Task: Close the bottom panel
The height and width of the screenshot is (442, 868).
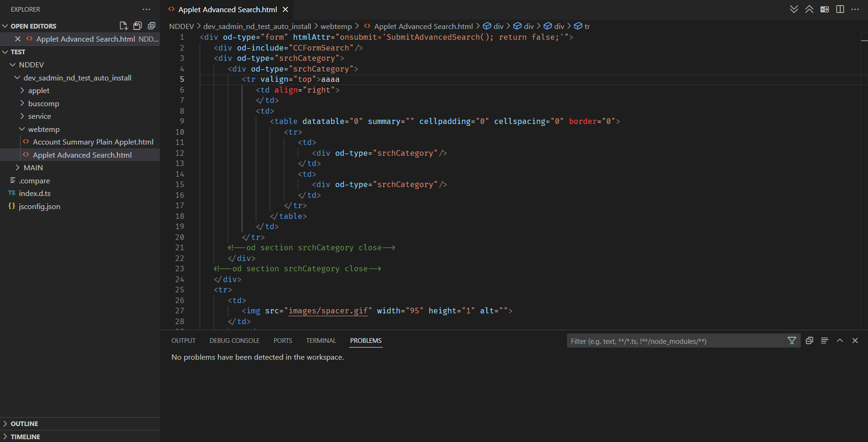Action: click(855, 341)
